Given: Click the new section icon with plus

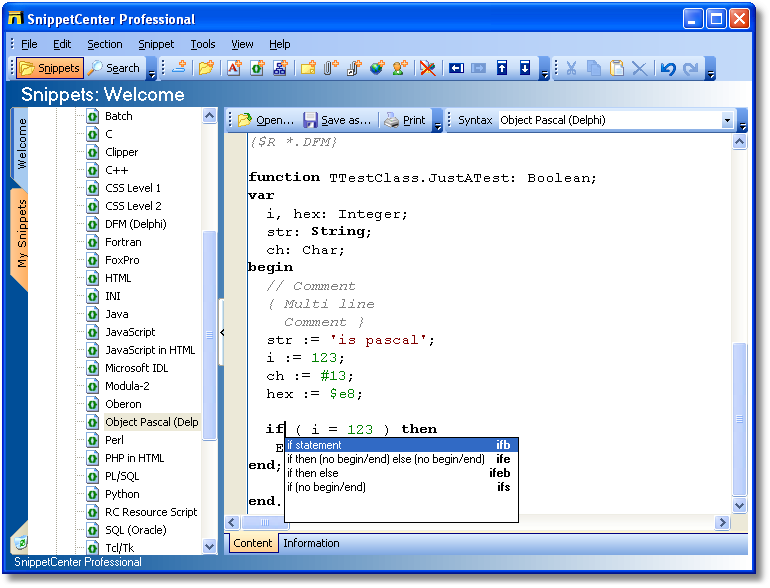Looking at the screenshot, I should 179,68.
